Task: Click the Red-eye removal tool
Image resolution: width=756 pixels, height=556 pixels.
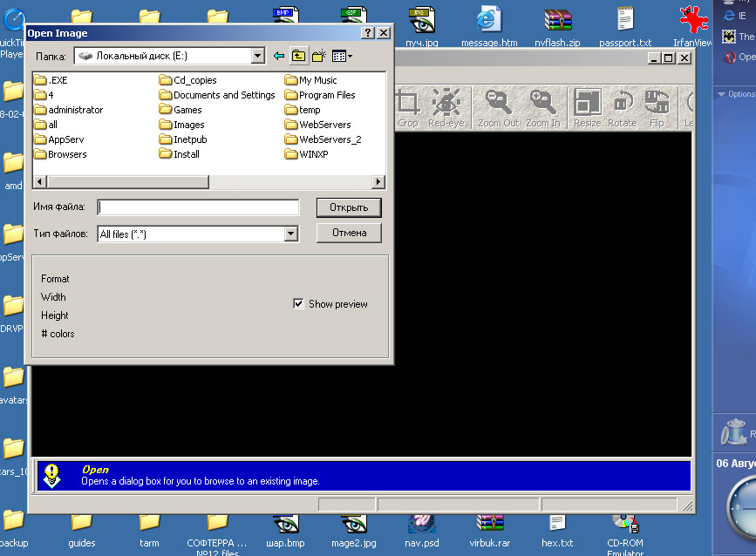Action: (446, 109)
